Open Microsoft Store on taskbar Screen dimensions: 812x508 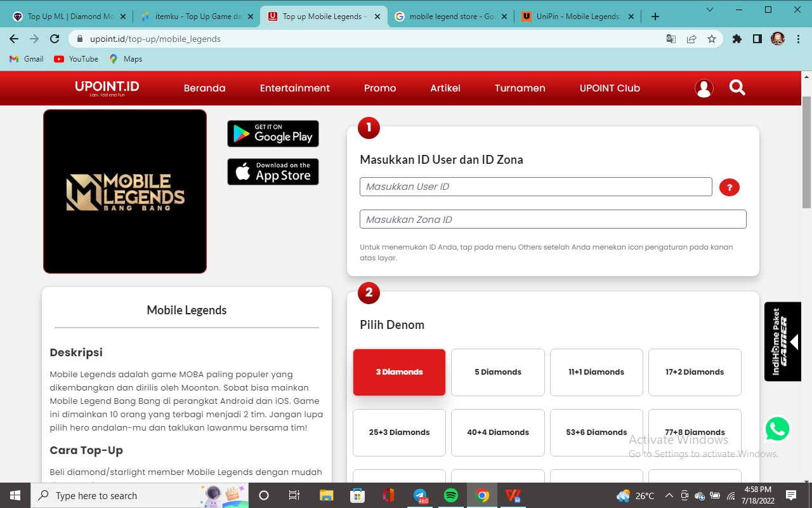pos(357,495)
